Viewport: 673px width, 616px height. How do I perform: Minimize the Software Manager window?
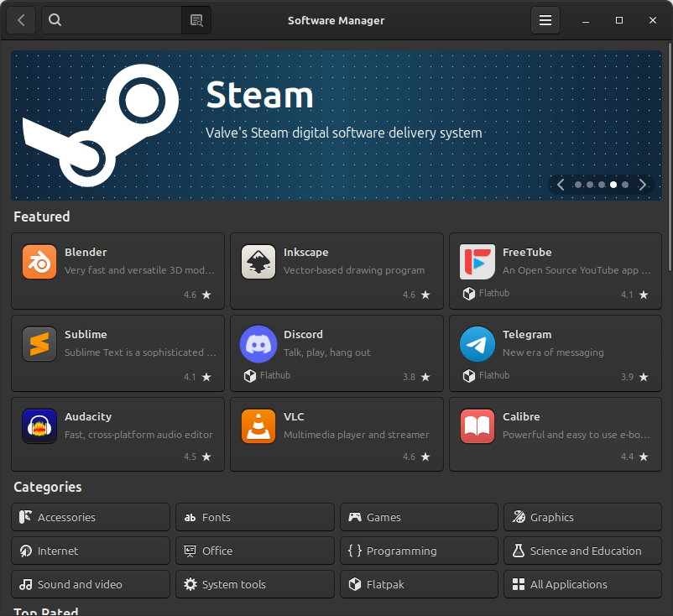[586, 20]
